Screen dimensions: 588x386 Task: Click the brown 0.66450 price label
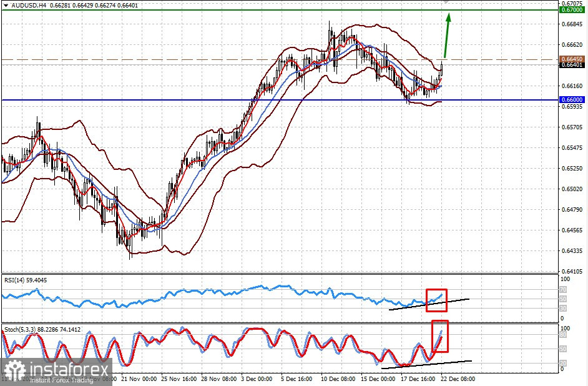pos(572,59)
